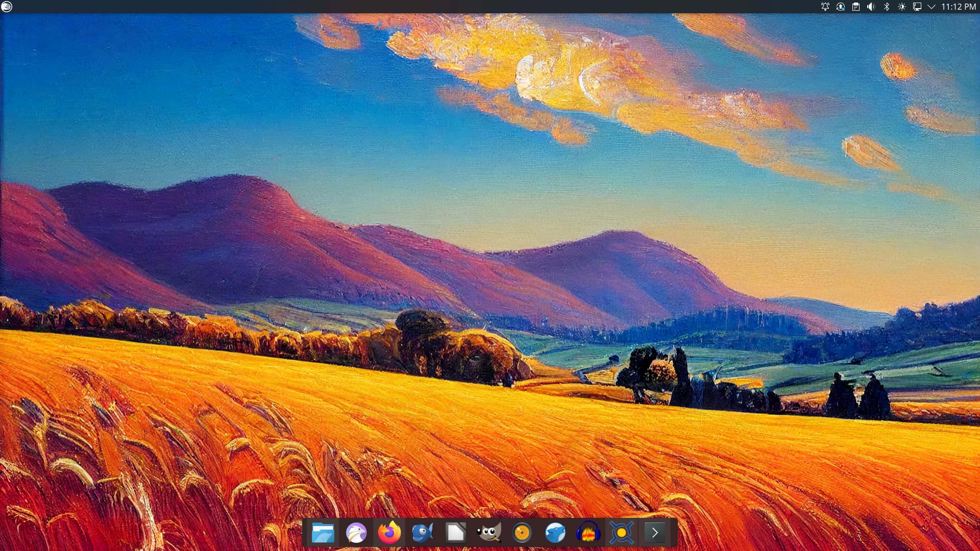Launch the BOINC manager dock icon
This screenshot has width=980, height=551.
(x=622, y=533)
